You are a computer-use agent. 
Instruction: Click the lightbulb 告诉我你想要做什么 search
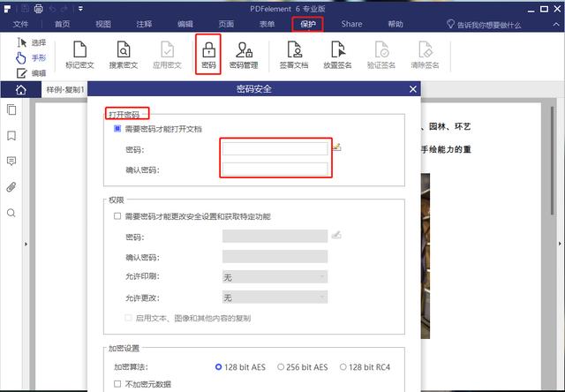tap(484, 25)
